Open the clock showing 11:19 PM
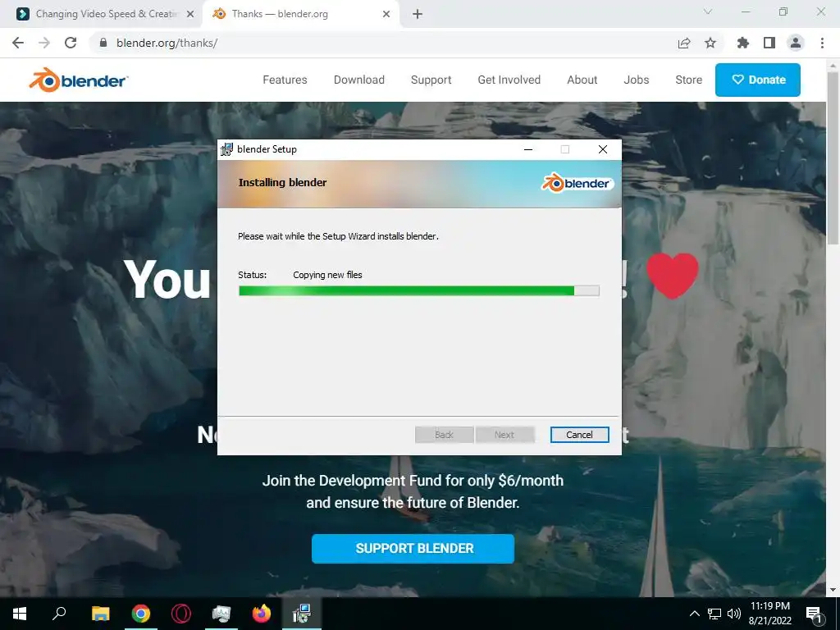The width and height of the screenshot is (840, 630). [770, 614]
